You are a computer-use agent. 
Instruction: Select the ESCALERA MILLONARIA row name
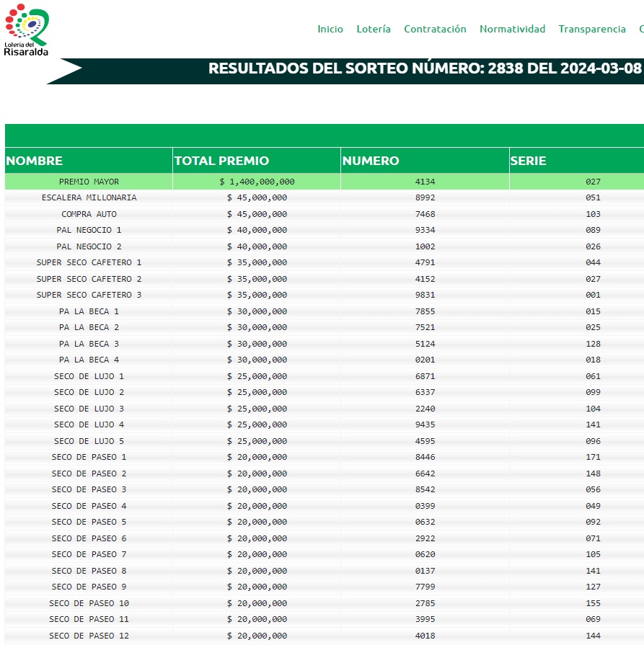[89, 197]
